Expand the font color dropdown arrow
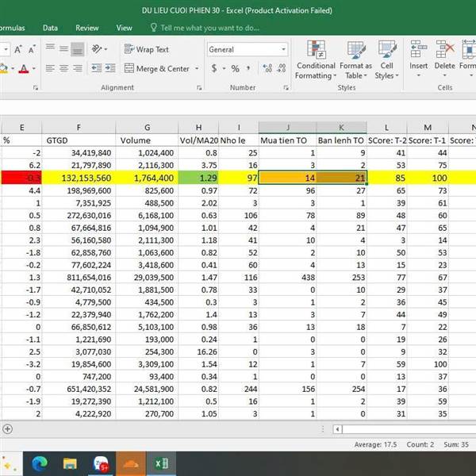 point(33,69)
